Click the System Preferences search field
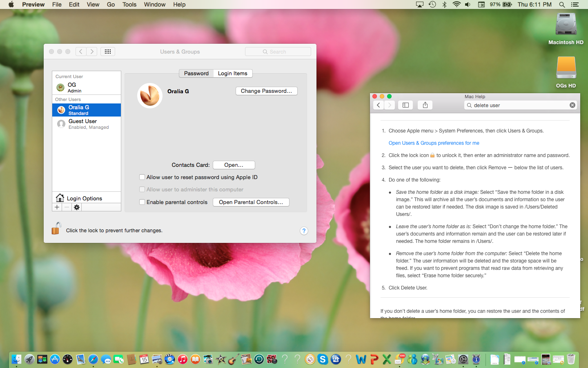This screenshot has width=588, height=368. [x=278, y=52]
